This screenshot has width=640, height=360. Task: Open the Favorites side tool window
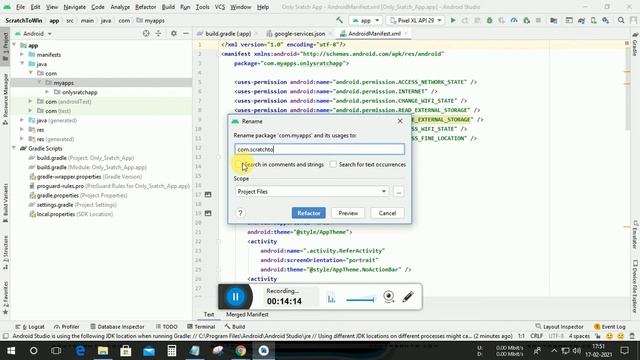pyautogui.click(x=5, y=298)
